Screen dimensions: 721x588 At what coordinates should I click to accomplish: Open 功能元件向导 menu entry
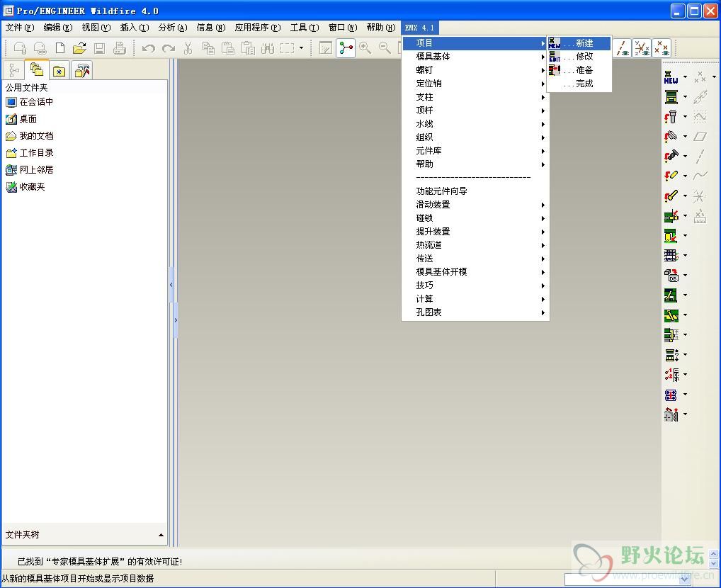(x=475, y=191)
